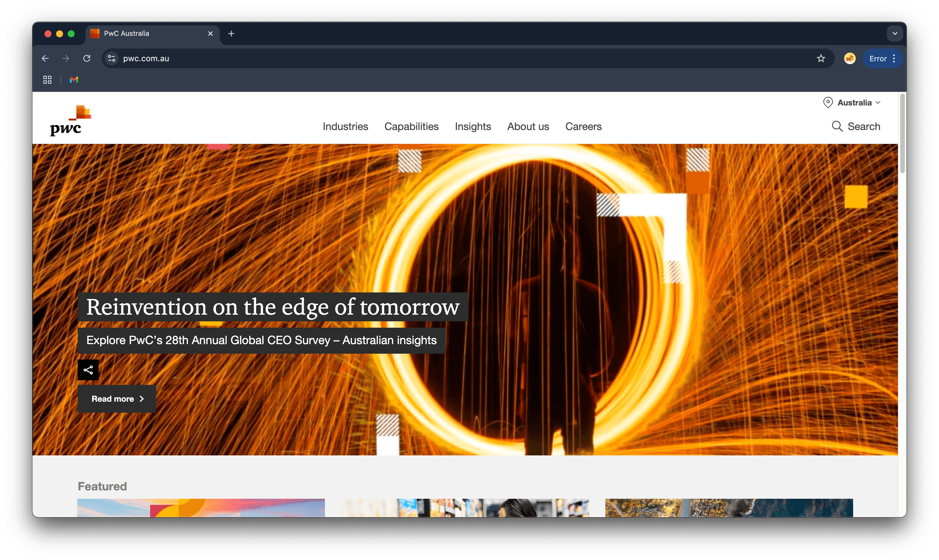Reload the pwc.com.au page

coord(87,58)
